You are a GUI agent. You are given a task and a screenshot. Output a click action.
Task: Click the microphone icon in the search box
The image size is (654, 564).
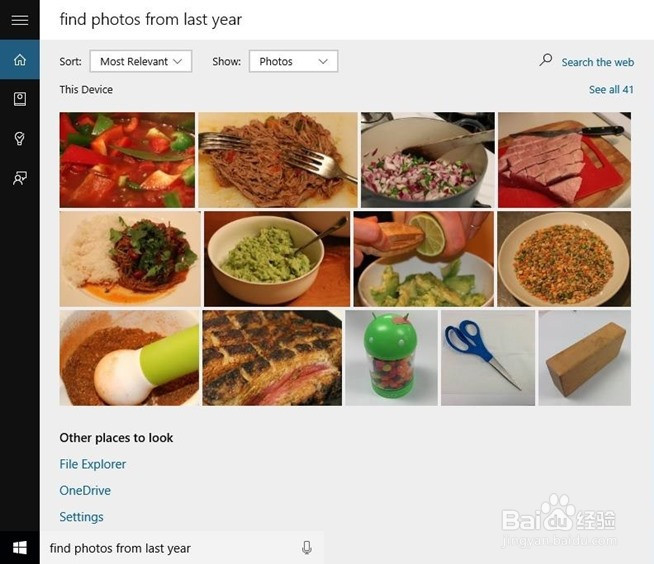click(307, 548)
